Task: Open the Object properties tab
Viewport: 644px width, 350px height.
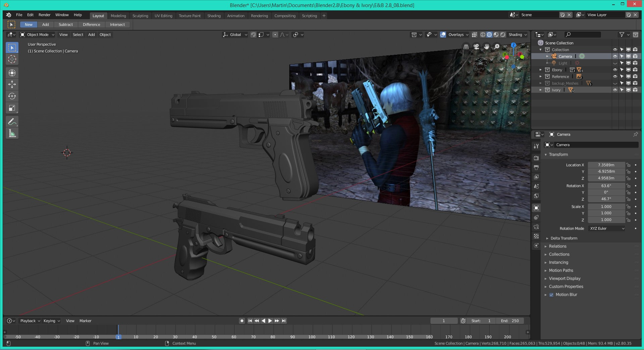Action: tap(536, 208)
